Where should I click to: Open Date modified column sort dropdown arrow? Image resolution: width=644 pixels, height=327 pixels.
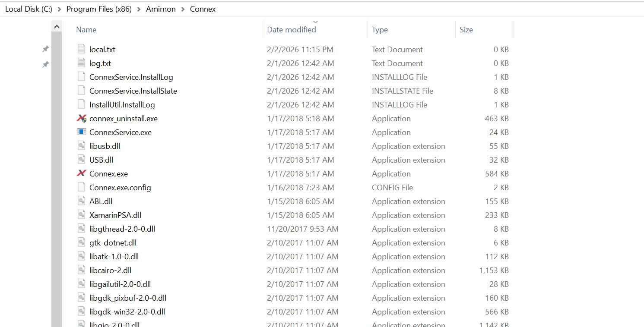[x=315, y=22]
